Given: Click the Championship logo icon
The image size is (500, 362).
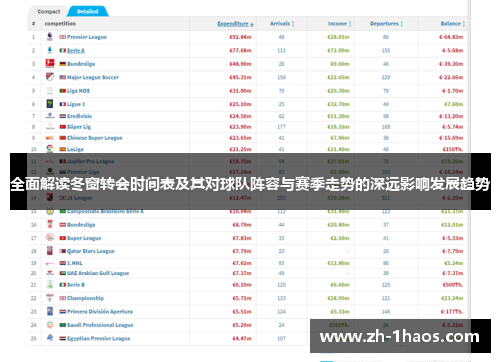Looking at the screenshot, I should [50, 298].
